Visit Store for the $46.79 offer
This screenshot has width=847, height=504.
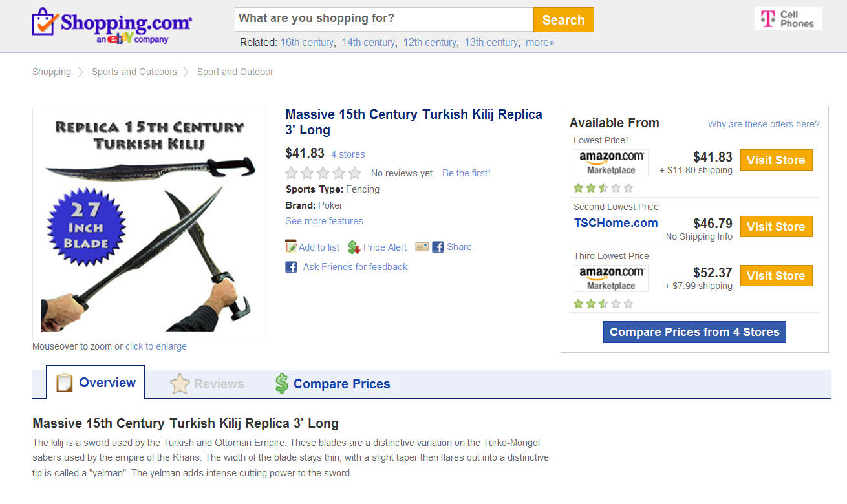(x=776, y=227)
